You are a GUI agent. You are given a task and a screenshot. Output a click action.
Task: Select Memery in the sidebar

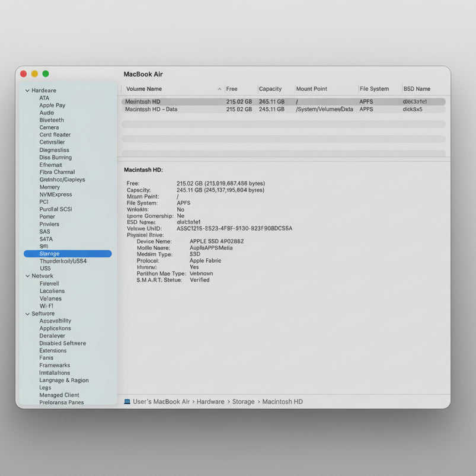pos(49,187)
